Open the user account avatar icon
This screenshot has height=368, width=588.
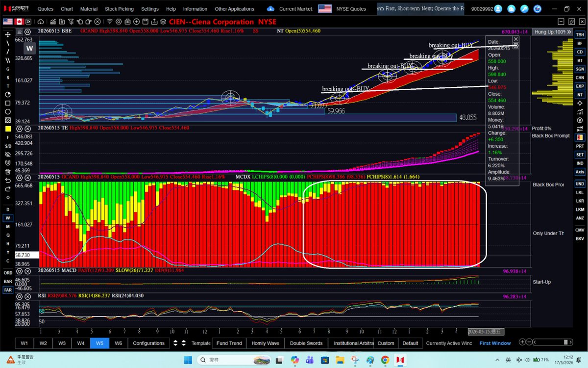coord(498,9)
